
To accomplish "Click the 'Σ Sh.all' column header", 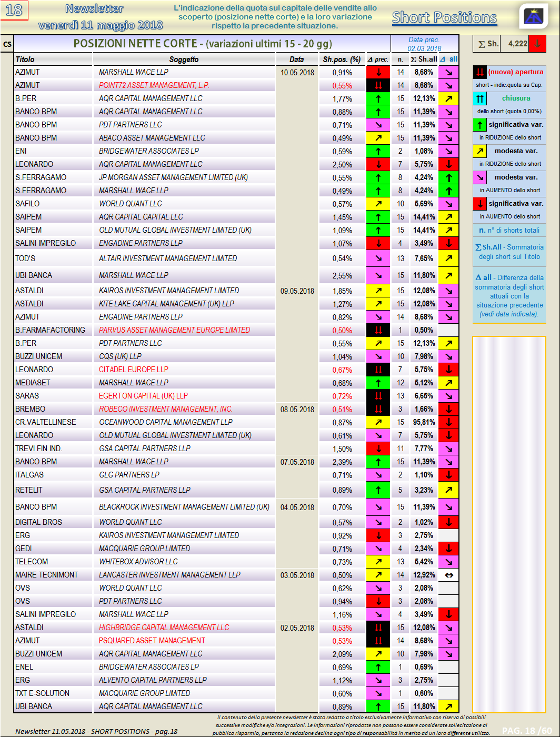I will pyautogui.click(x=424, y=59).
